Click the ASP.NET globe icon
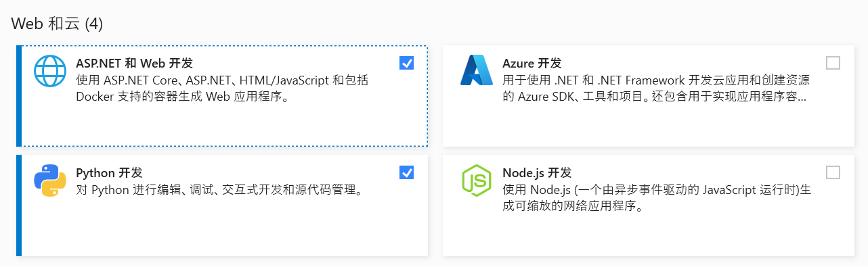Image resolution: width=868 pixels, height=267 pixels. (x=50, y=70)
